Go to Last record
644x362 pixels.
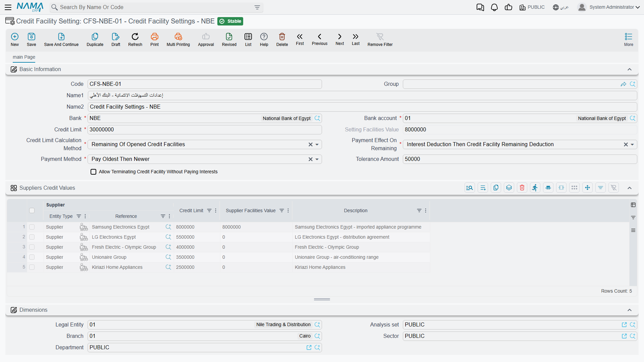pyautogui.click(x=356, y=39)
